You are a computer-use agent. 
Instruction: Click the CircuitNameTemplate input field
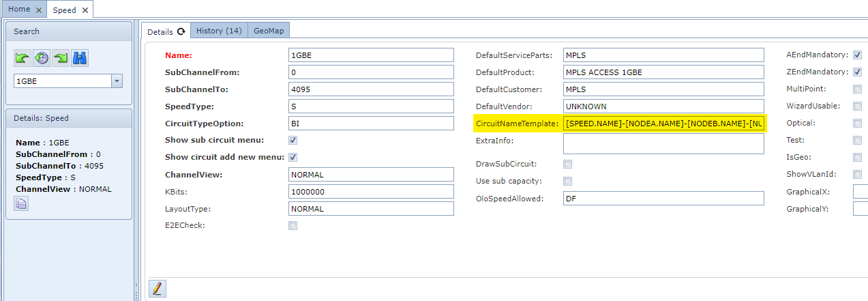(663, 124)
